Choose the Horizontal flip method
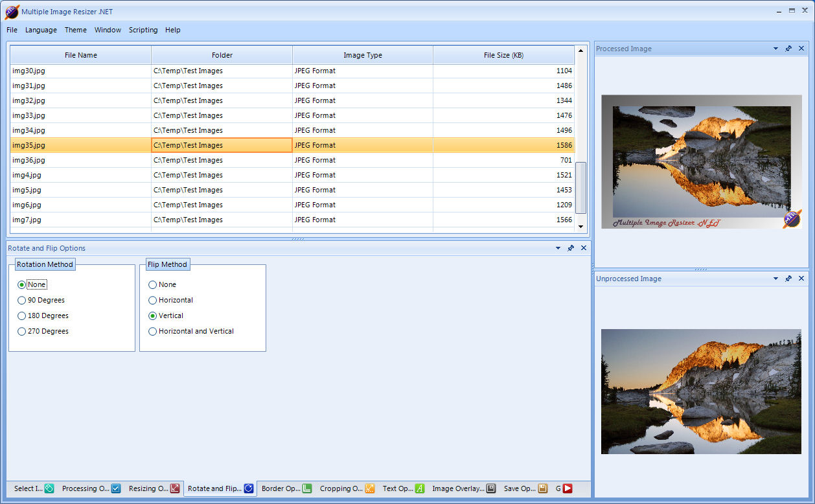The height and width of the screenshot is (504, 815). point(153,300)
